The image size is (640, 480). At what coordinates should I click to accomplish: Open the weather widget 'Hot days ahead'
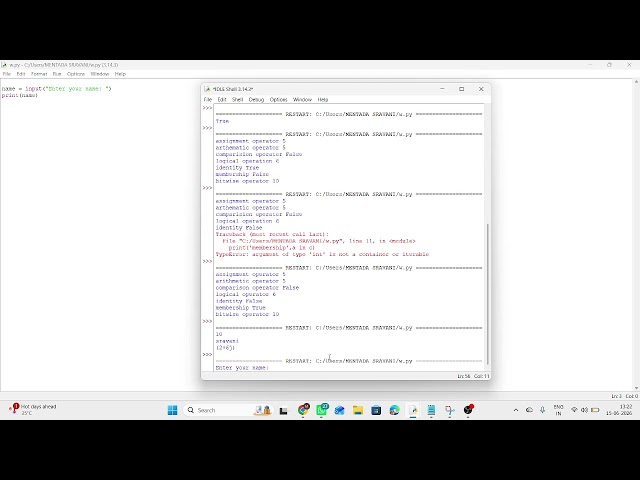[33, 409]
